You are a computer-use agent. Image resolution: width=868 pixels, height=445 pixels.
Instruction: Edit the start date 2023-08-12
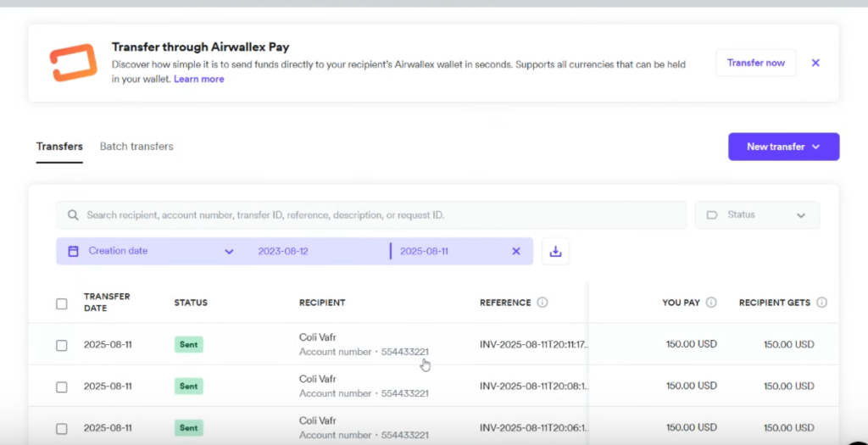(x=283, y=251)
